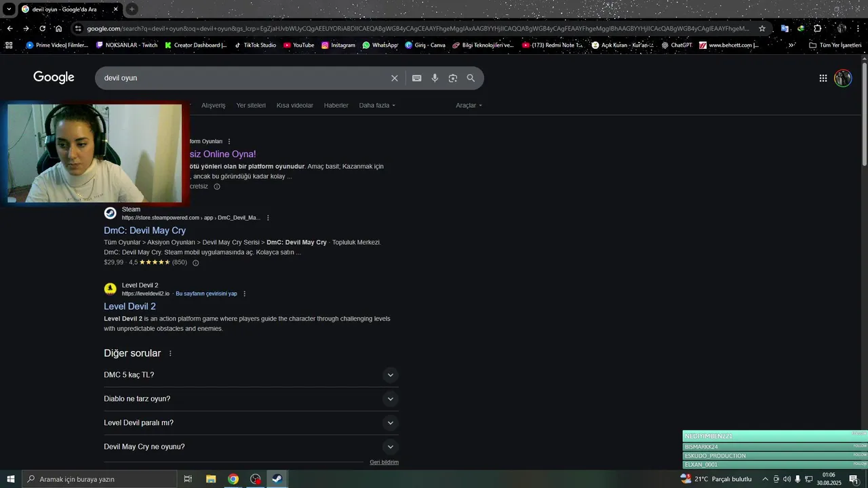Click the magnifier search button
The height and width of the screenshot is (488, 868).
pos(471,78)
